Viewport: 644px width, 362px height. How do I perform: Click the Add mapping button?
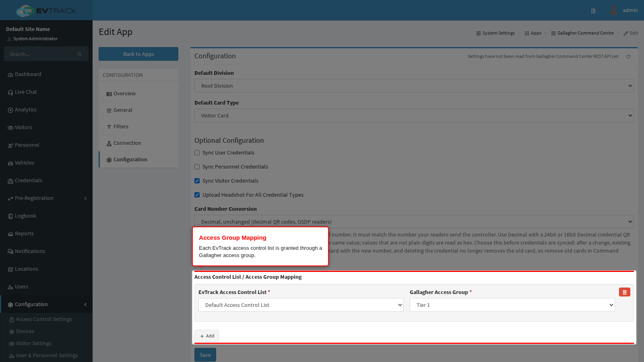click(x=206, y=336)
